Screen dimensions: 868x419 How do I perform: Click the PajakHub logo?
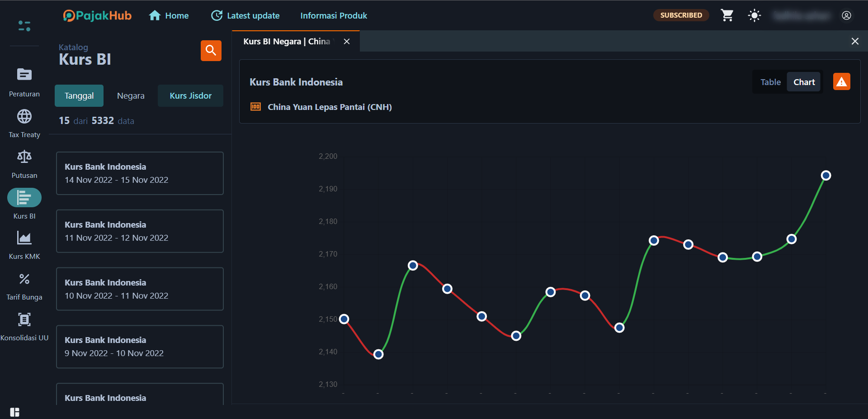[97, 16]
